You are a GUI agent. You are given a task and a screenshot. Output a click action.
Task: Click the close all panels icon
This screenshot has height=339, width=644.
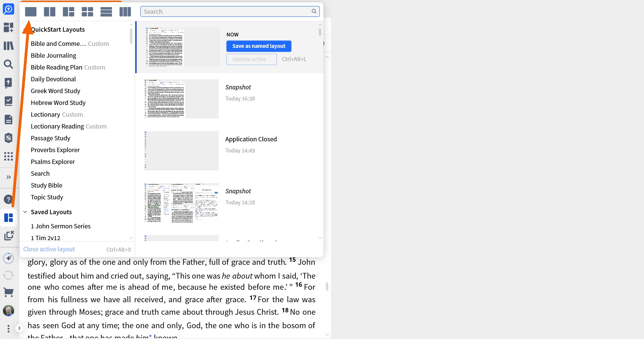9,235
